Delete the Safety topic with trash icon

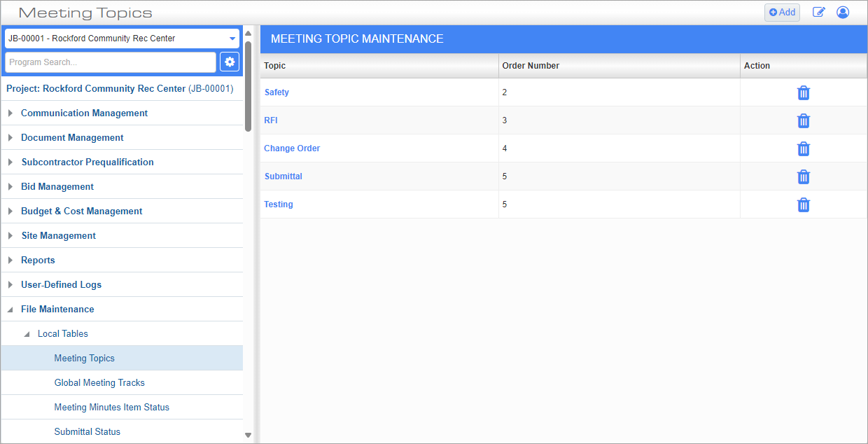804,92
